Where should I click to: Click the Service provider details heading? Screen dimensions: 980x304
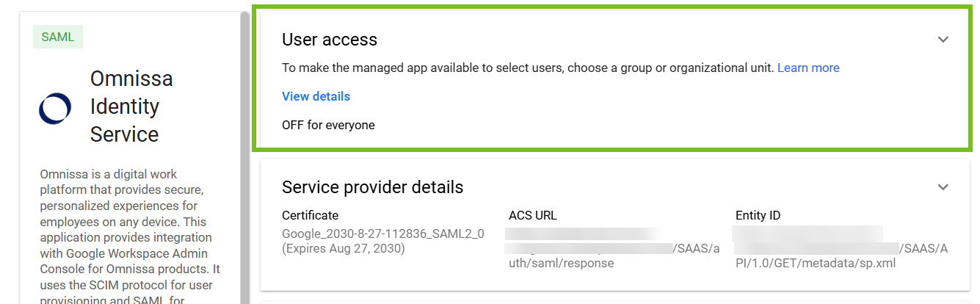(373, 187)
